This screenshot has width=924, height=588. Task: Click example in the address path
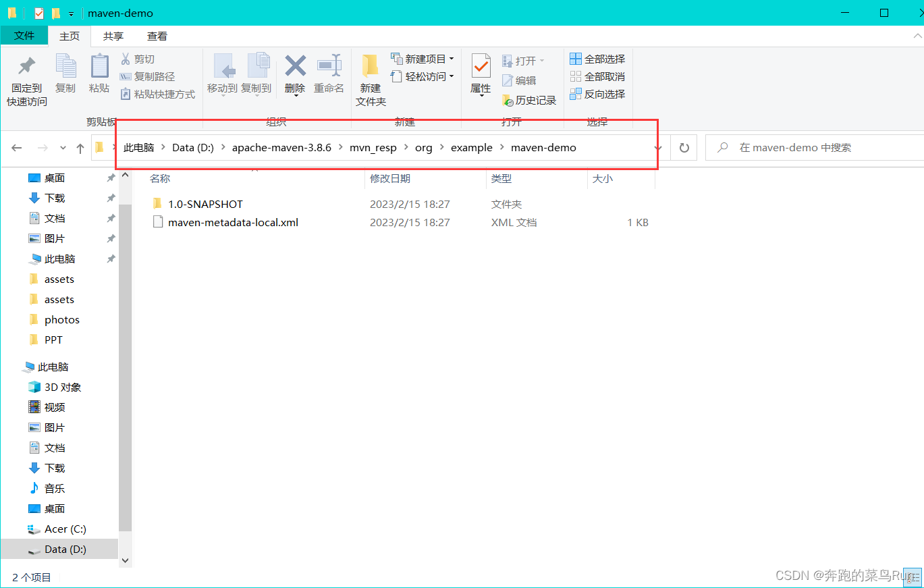click(x=472, y=148)
